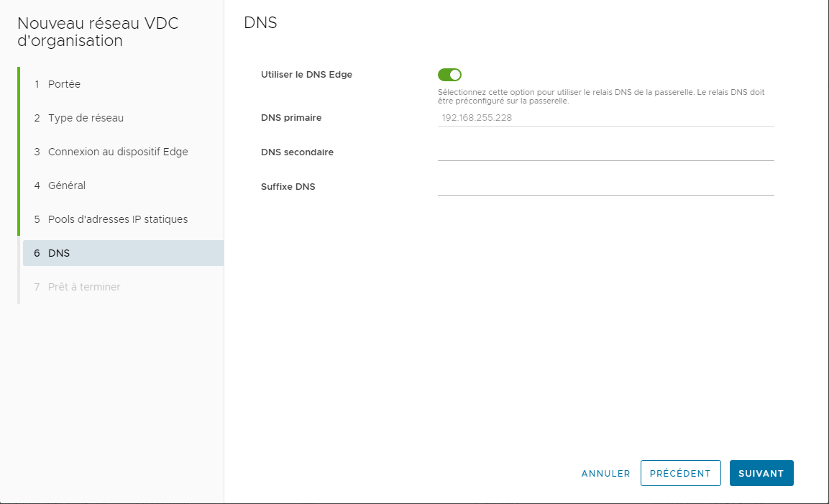The width and height of the screenshot is (829, 504).
Task: Open step 5 Pools d'adresses IP statiques
Action: tap(123, 219)
